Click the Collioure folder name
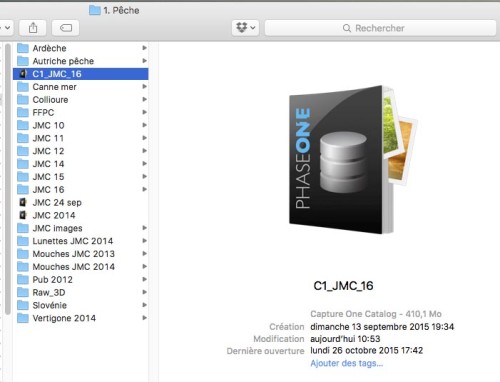 50,100
